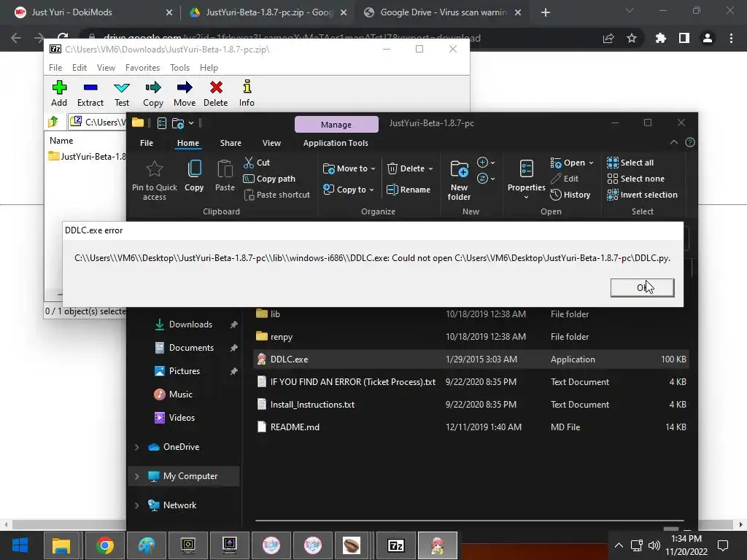Select Videos in navigation pane

tap(183, 418)
